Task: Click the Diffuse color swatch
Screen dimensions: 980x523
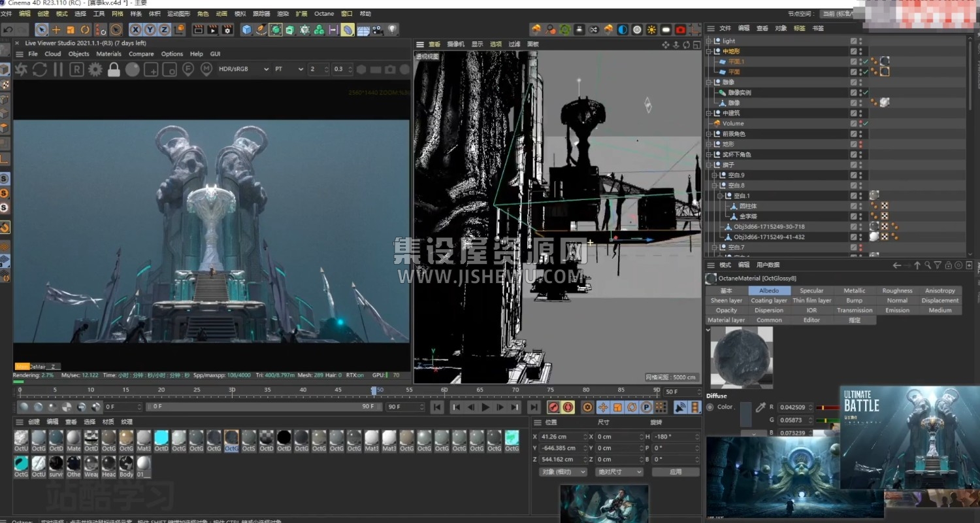Action: pos(745,414)
